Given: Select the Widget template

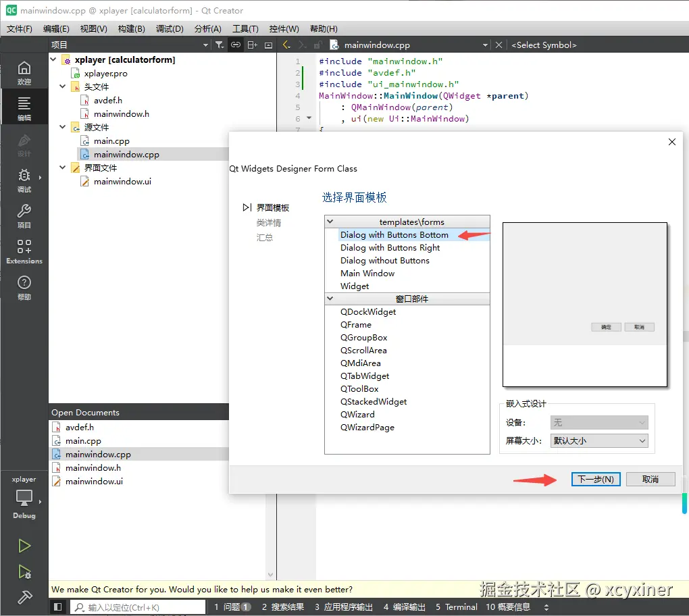Looking at the screenshot, I should click(x=355, y=286).
